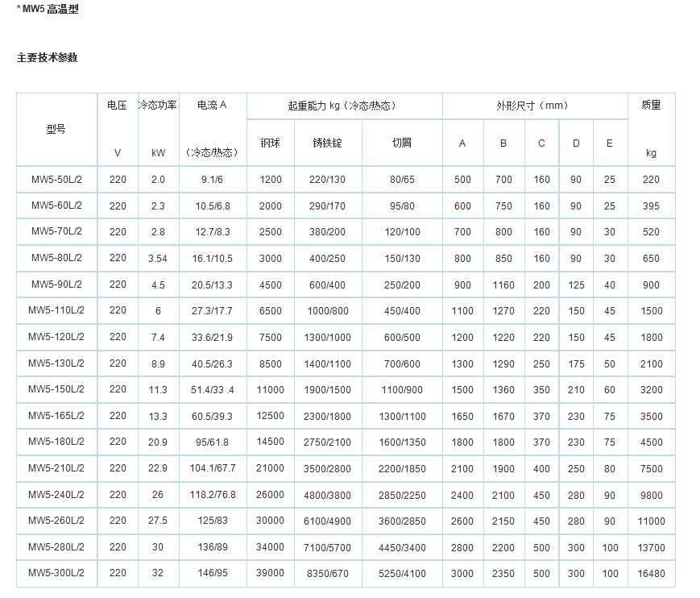Select the 型号 column header cell
This screenshot has height=598, width=700.
coord(56,129)
